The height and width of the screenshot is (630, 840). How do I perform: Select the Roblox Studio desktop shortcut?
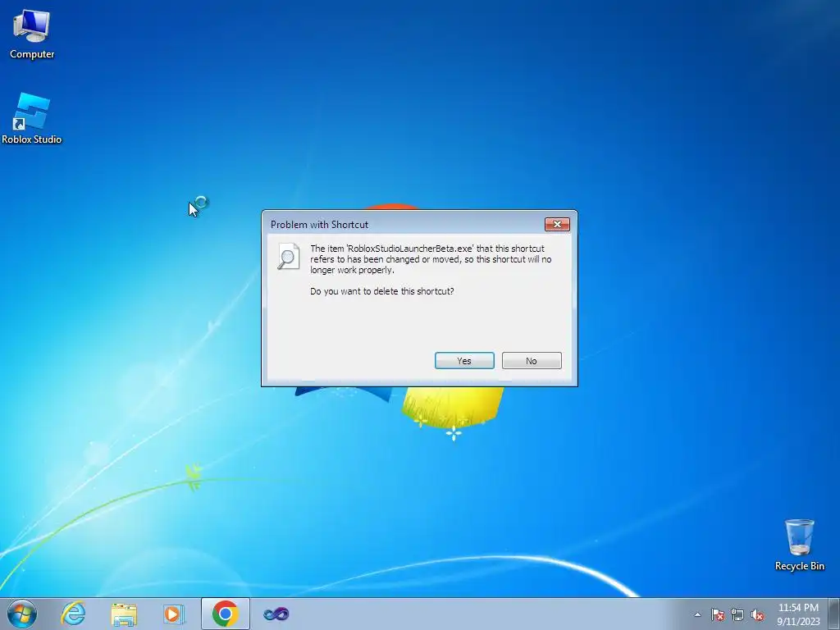point(32,119)
